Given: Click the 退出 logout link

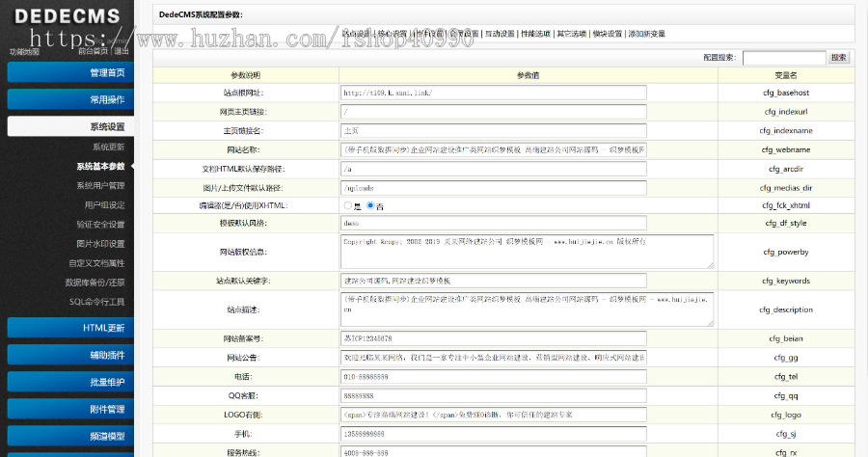Looking at the screenshot, I should click(122, 51).
